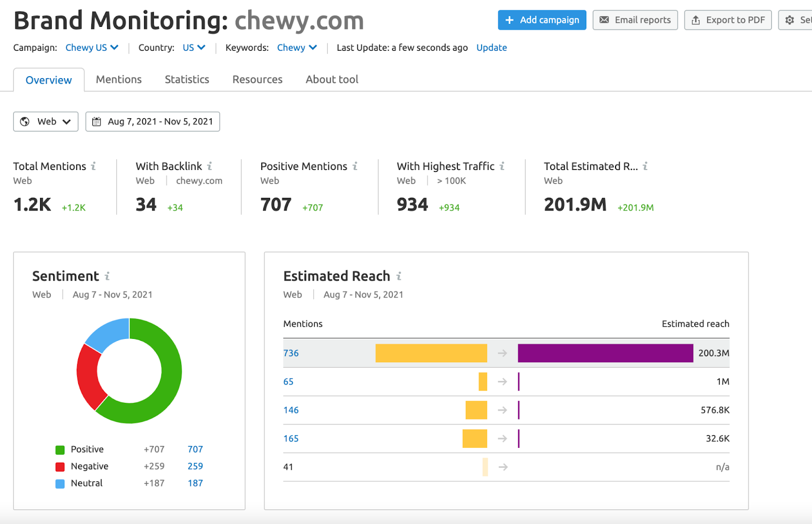Screen dimensions: 812x524
Task: Click the info icon beside Estimated Reach heading
Action: tap(399, 276)
